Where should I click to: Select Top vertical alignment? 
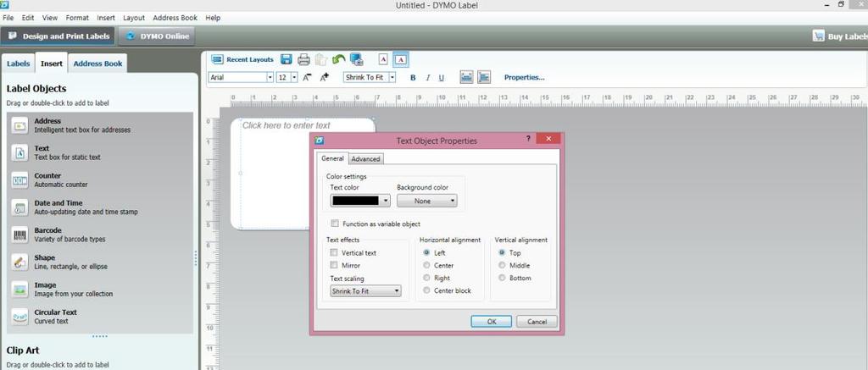tap(502, 252)
